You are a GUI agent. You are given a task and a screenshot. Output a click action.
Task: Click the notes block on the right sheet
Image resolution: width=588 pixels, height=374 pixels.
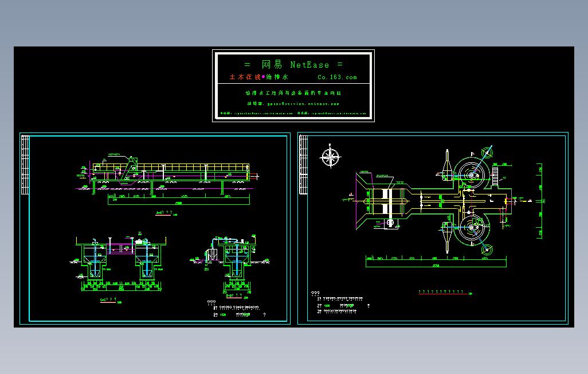(x=340, y=303)
